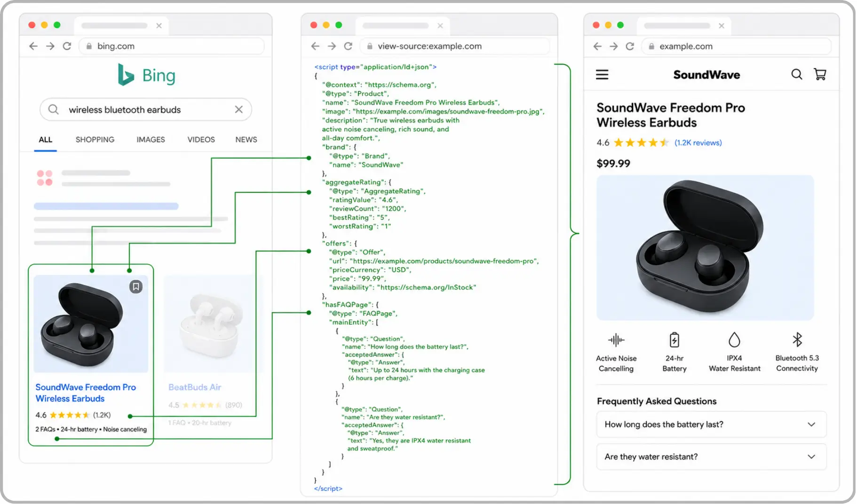Open search on the SoundWave site
Viewport: 857px width, 504px height.
click(x=796, y=74)
